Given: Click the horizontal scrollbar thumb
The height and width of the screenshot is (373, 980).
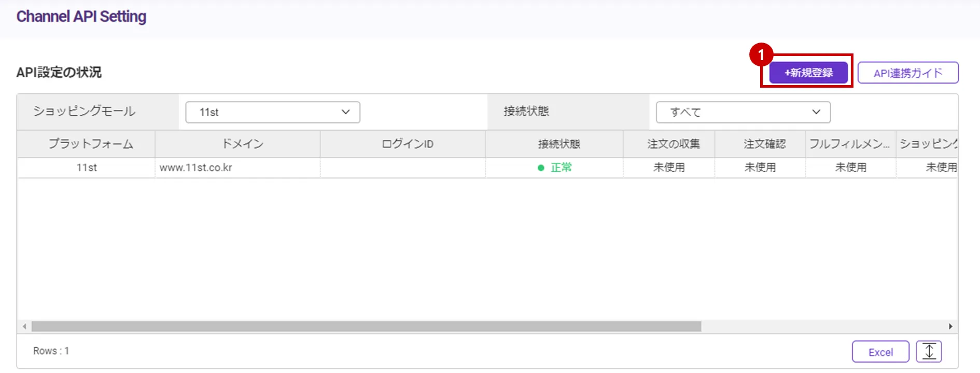Looking at the screenshot, I should [366, 326].
